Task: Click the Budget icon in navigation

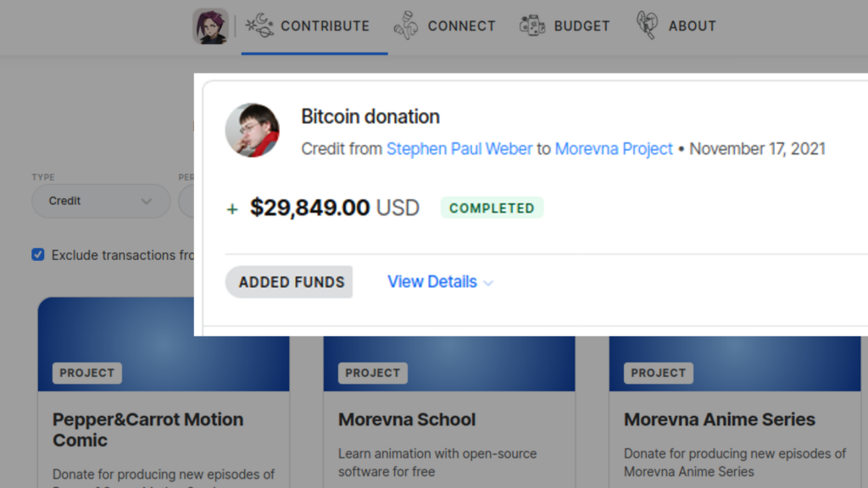Action: [532, 25]
